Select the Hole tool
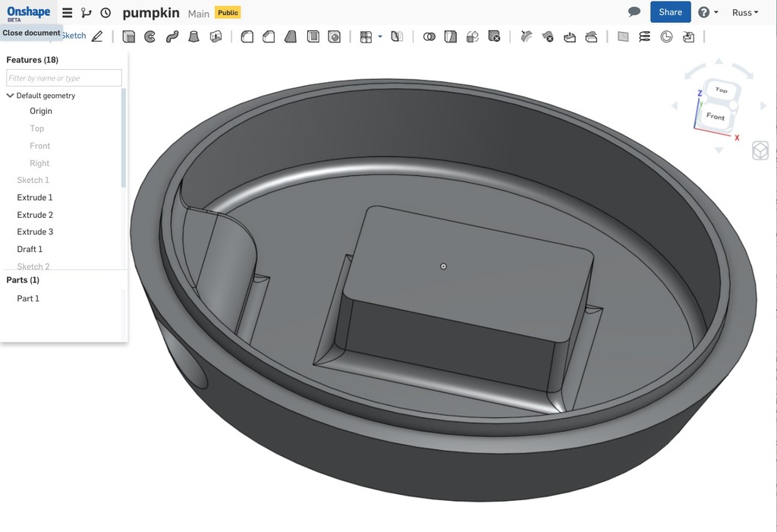 click(335, 36)
